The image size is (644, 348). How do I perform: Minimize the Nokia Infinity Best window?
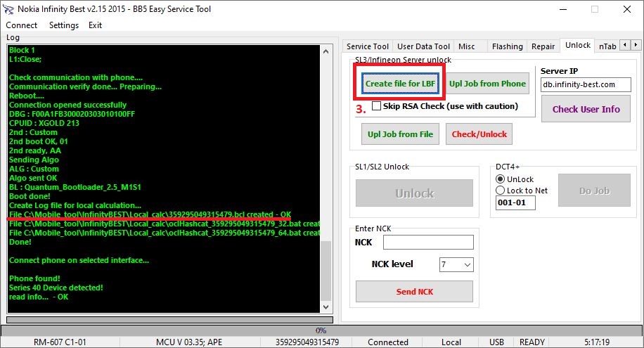[563, 9]
